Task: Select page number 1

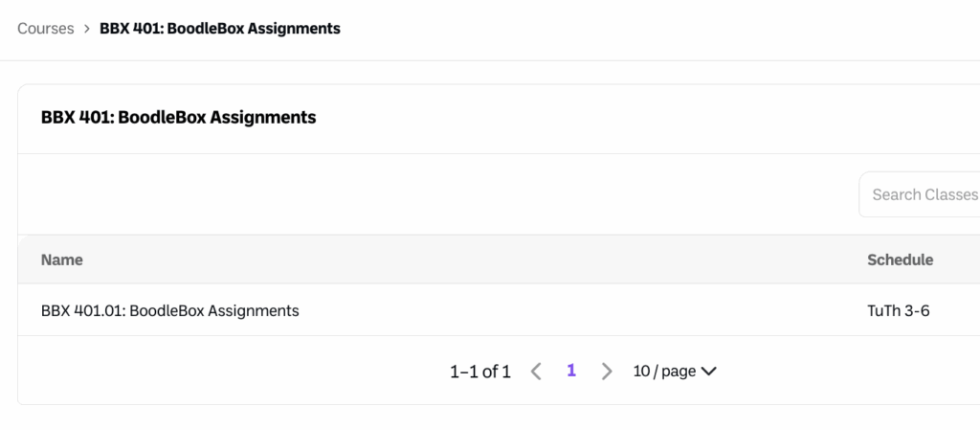Action: coord(571,371)
